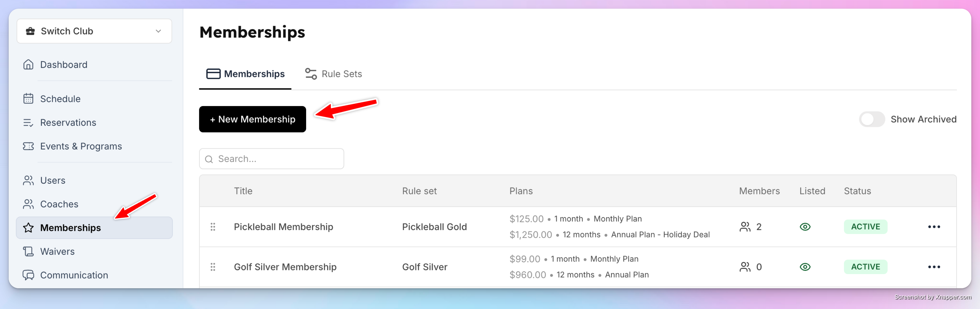Open the three-dot menu for Pickleball Membership
This screenshot has width=980, height=309.
(x=934, y=227)
